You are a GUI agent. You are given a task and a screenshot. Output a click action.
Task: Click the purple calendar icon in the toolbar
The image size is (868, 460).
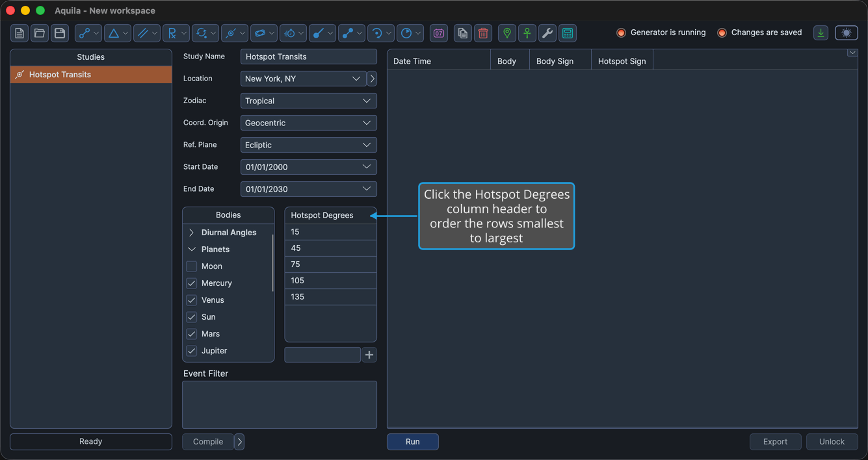[439, 33]
